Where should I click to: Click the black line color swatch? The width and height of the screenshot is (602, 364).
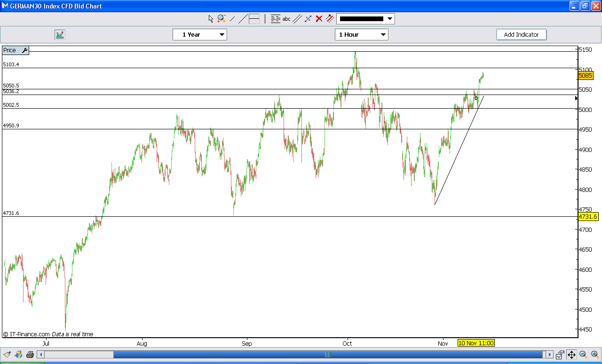click(x=361, y=19)
